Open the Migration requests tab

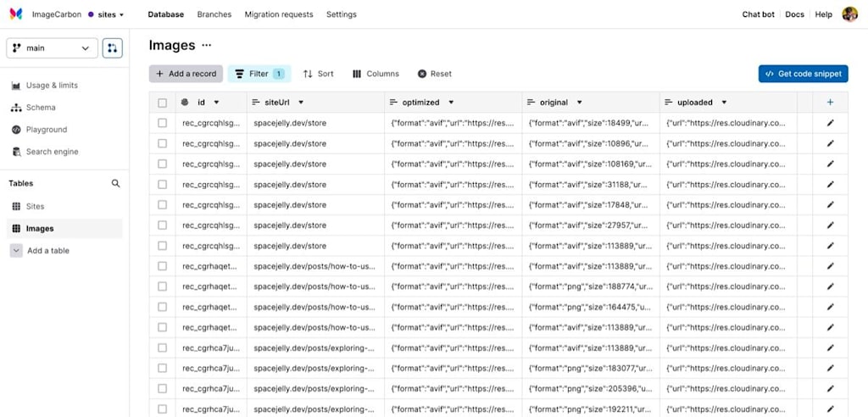279,14
